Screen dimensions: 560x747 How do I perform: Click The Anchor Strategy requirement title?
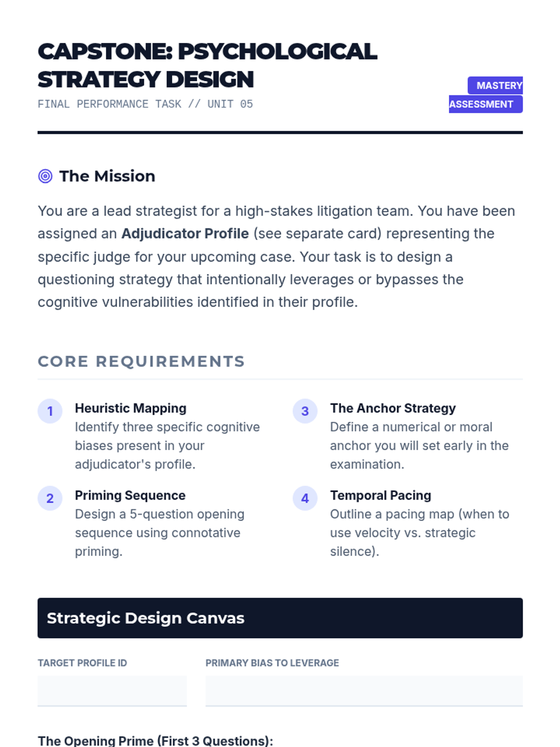392,408
